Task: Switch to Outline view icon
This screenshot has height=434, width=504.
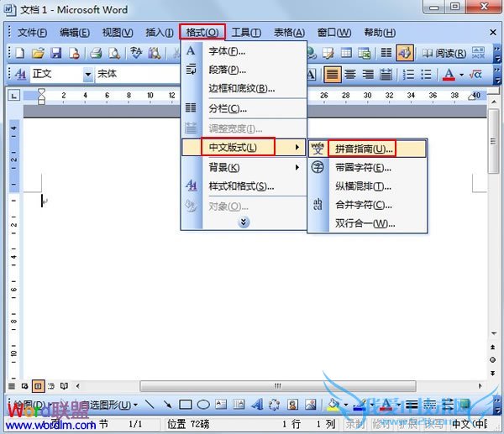Action: [x=51, y=386]
